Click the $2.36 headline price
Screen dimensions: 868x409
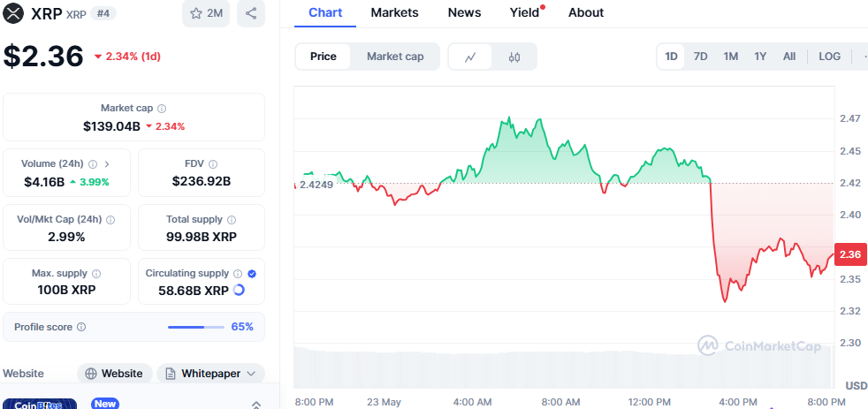click(x=43, y=56)
